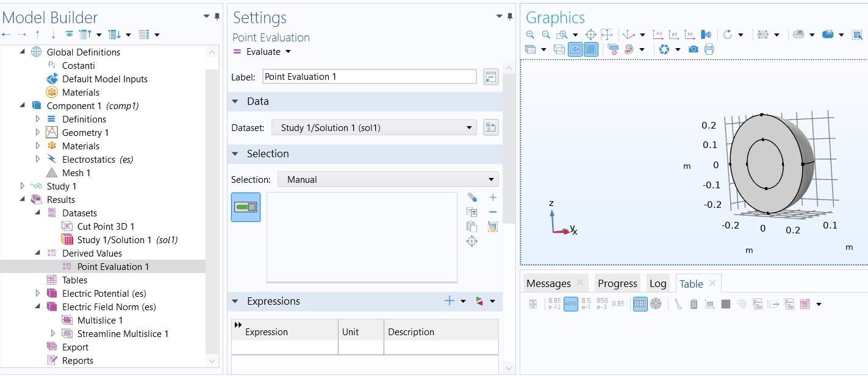868x376 pixels.
Task: Open the Log tab
Action: click(x=658, y=283)
